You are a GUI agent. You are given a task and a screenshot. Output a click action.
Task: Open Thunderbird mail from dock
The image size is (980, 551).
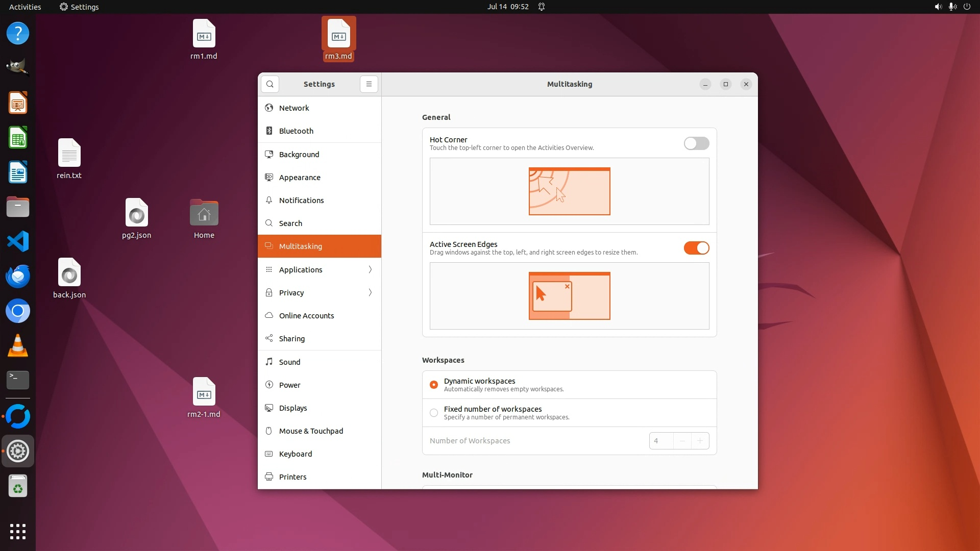coord(18,276)
